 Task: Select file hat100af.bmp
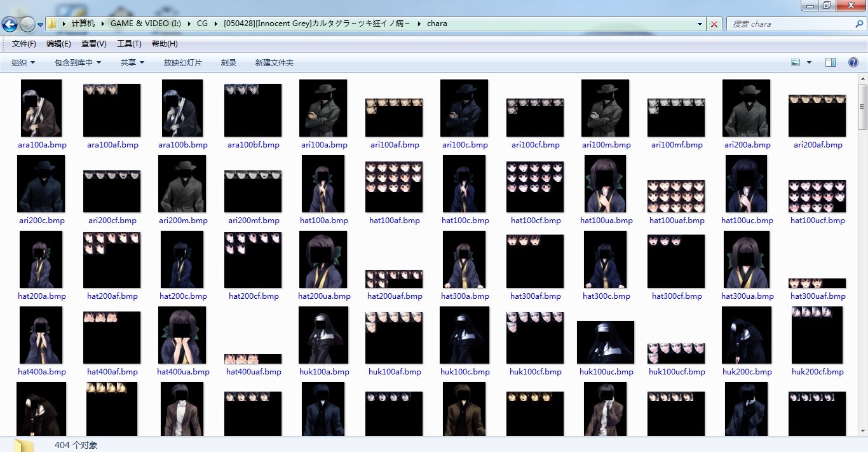tap(394, 187)
